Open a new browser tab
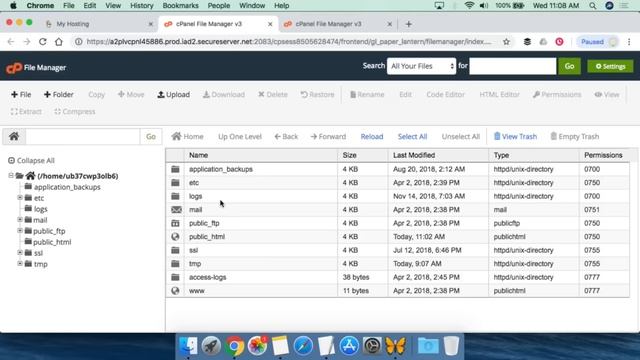This screenshot has height=360, width=640. pos(409,24)
